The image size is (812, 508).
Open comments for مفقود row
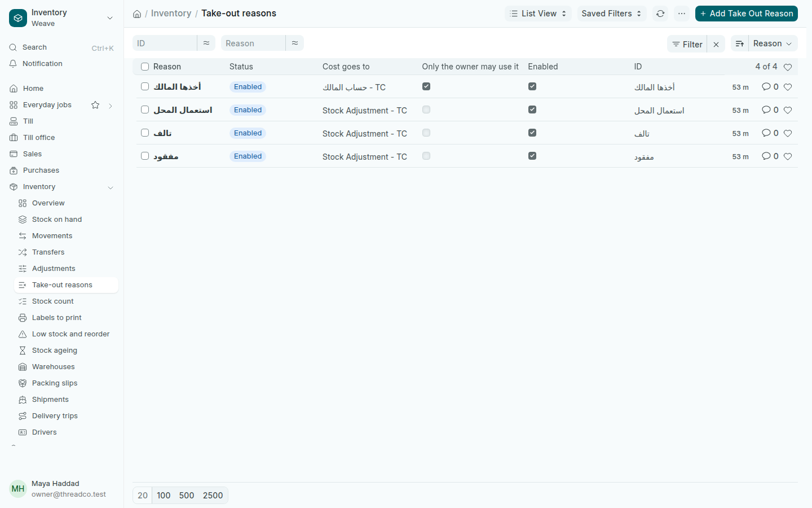[x=770, y=156]
